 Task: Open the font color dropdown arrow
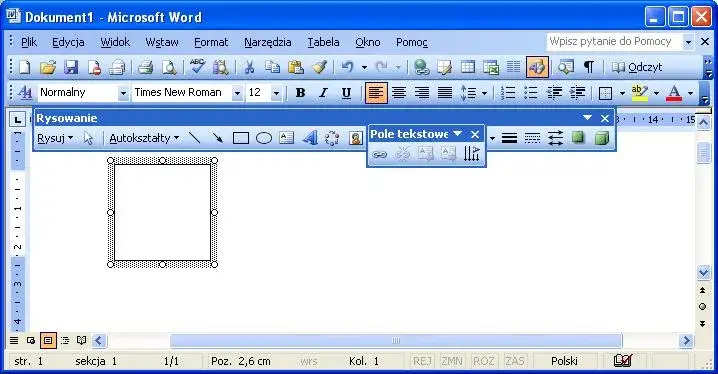coord(691,93)
